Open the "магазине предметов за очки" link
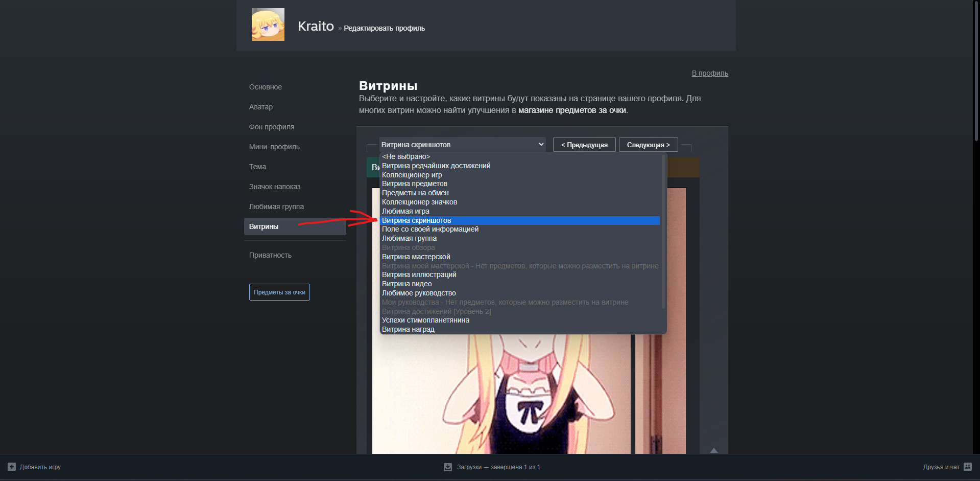The height and width of the screenshot is (481, 980). [572, 110]
